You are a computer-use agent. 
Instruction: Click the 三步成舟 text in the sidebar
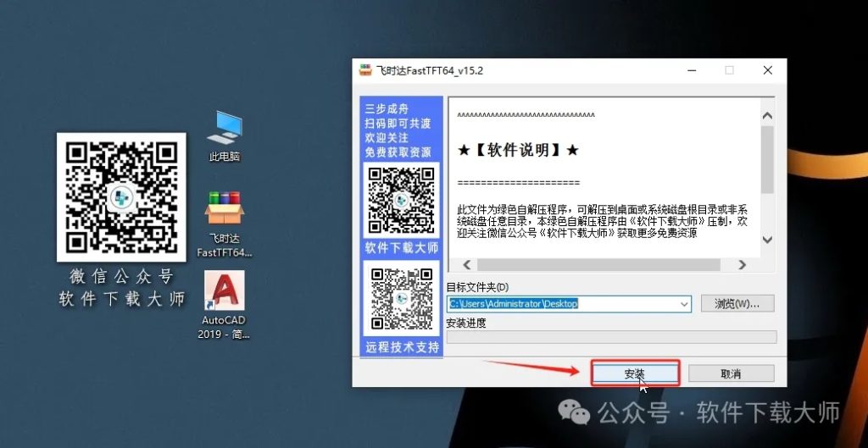click(x=387, y=109)
